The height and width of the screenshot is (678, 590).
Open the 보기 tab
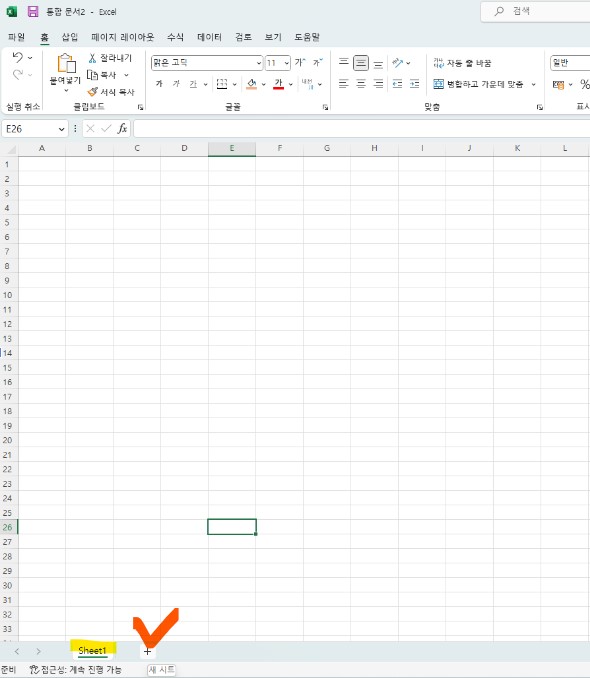click(273, 37)
